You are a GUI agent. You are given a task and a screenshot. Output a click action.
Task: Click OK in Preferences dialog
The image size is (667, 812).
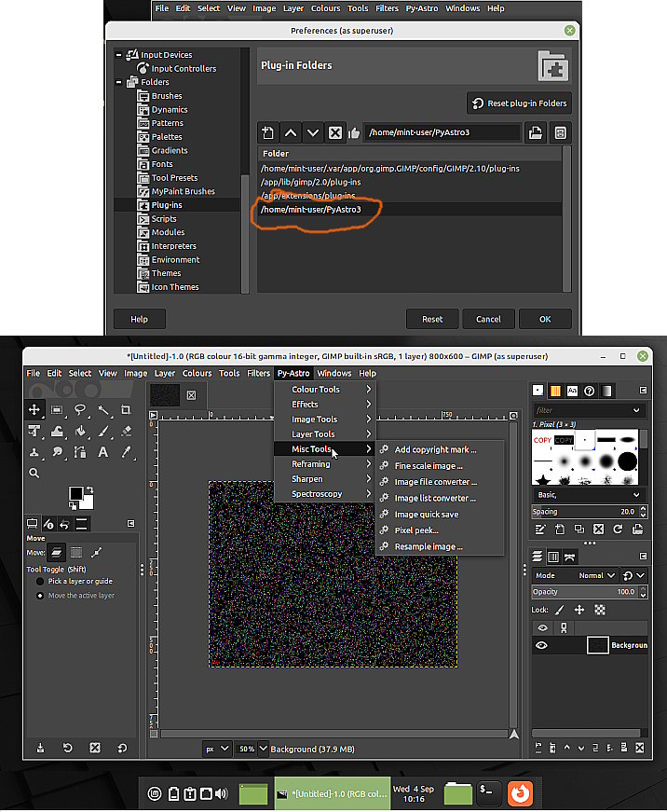[545, 319]
